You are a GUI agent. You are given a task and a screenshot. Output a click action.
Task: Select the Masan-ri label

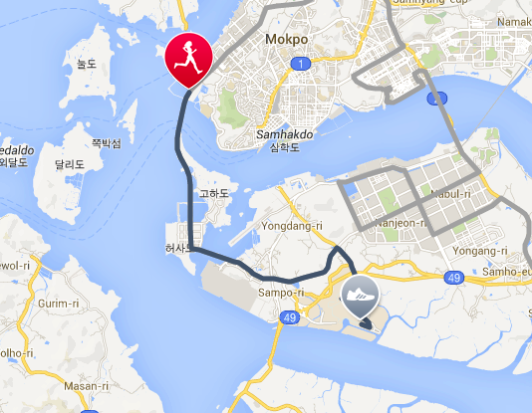(x=87, y=386)
